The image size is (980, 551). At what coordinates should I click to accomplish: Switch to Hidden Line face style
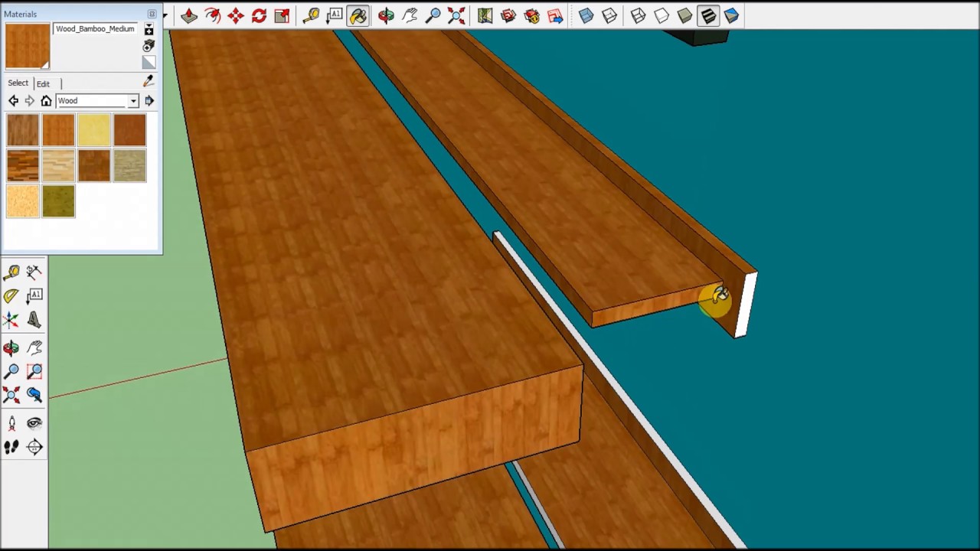click(x=661, y=15)
